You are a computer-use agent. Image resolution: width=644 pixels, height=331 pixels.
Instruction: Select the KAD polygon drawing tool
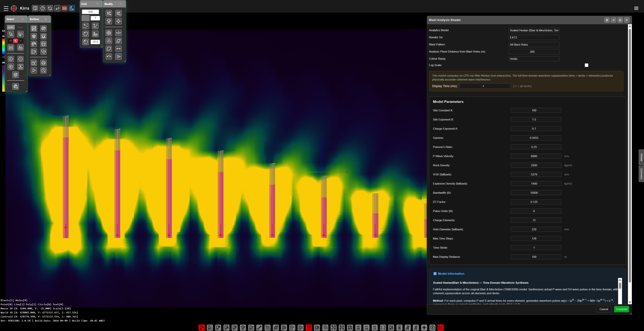[x=85, y=34]
